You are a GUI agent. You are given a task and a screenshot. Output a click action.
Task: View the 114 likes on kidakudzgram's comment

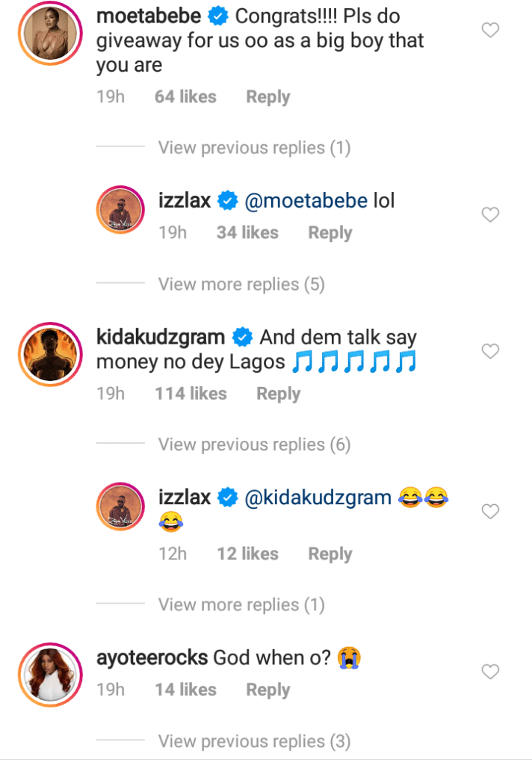191,394
